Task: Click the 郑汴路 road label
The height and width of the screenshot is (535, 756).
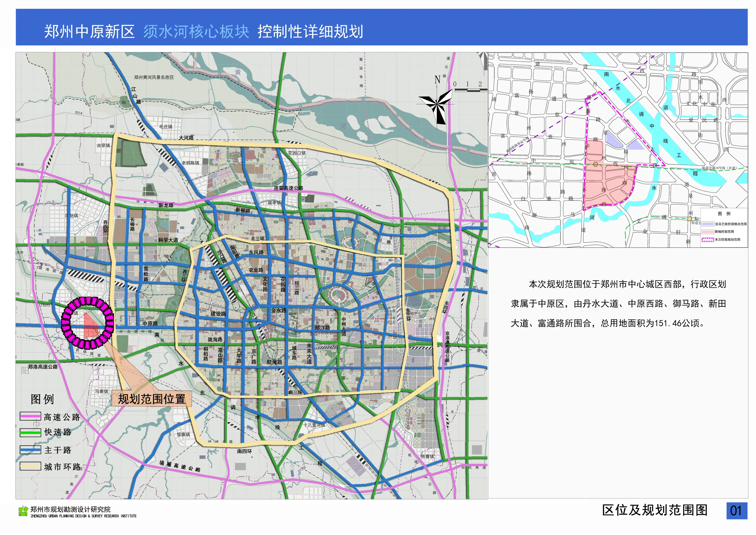Action: 322,327
